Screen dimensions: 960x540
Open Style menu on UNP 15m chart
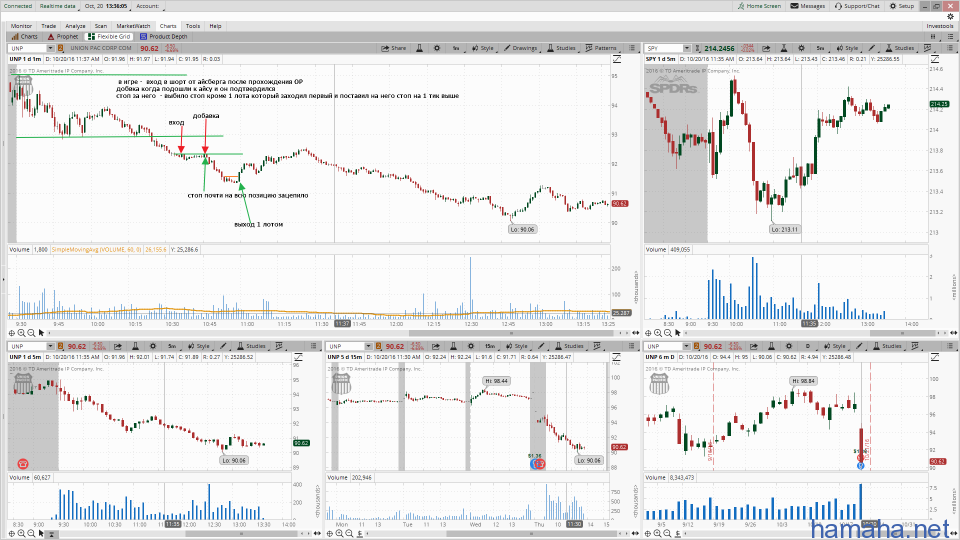point(517,347)
